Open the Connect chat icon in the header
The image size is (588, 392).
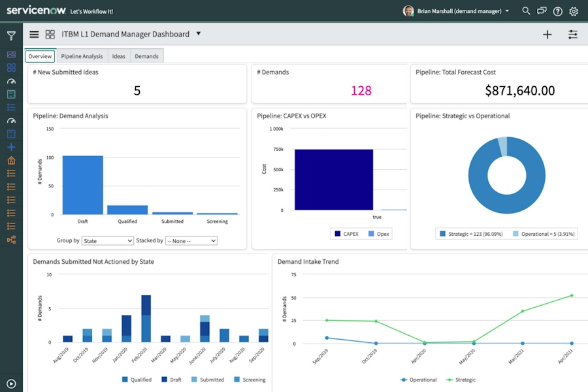pyautogui.click(x=542, y=11)
